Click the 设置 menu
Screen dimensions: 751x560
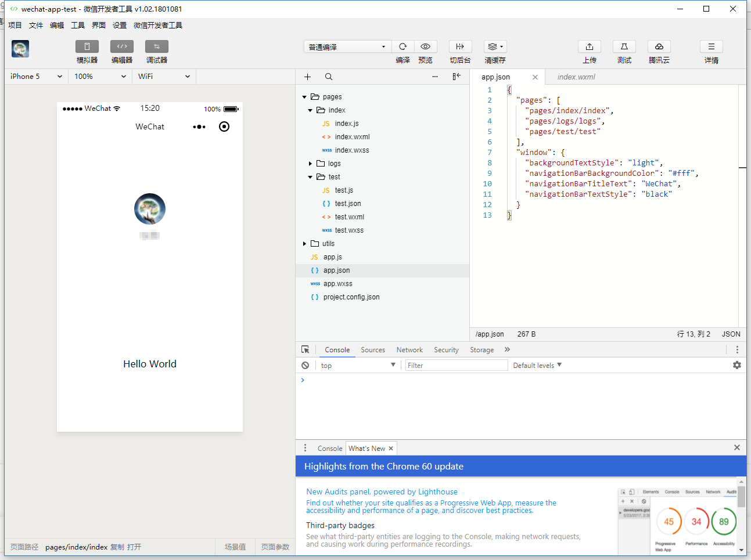coord(120,25)
